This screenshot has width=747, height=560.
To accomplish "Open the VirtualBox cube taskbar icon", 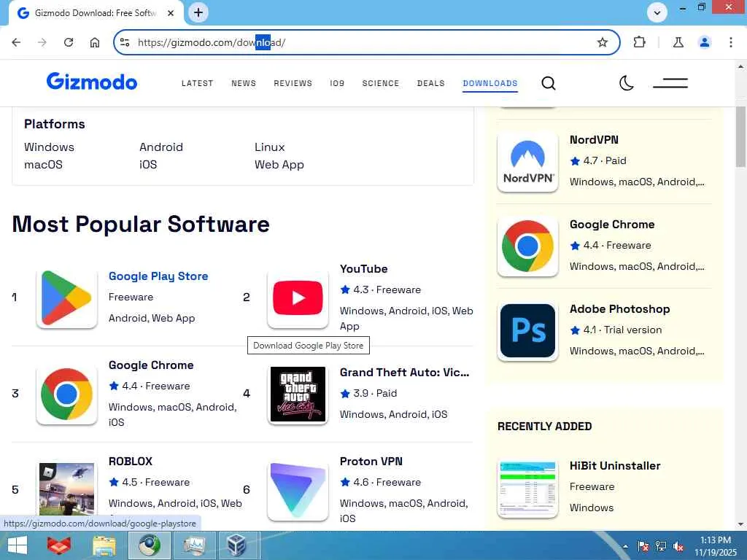I will 237,545.
